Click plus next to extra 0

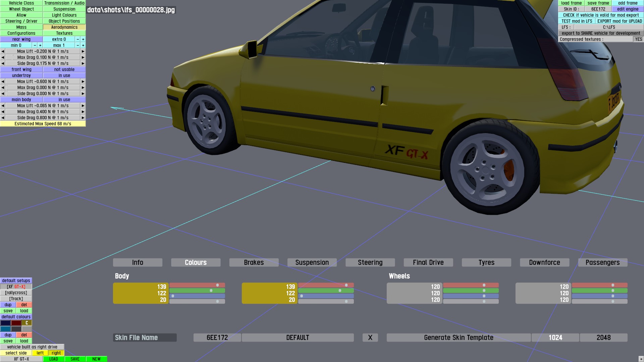coord(83,39)
